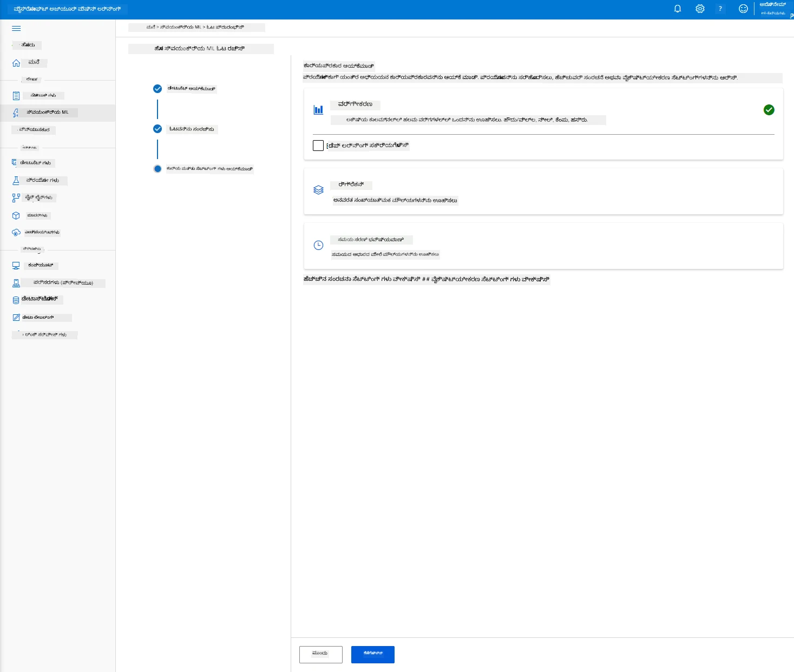Open Datastores cylinder icon in sidebar
794x672 pixels.
(x=16, y=300)
